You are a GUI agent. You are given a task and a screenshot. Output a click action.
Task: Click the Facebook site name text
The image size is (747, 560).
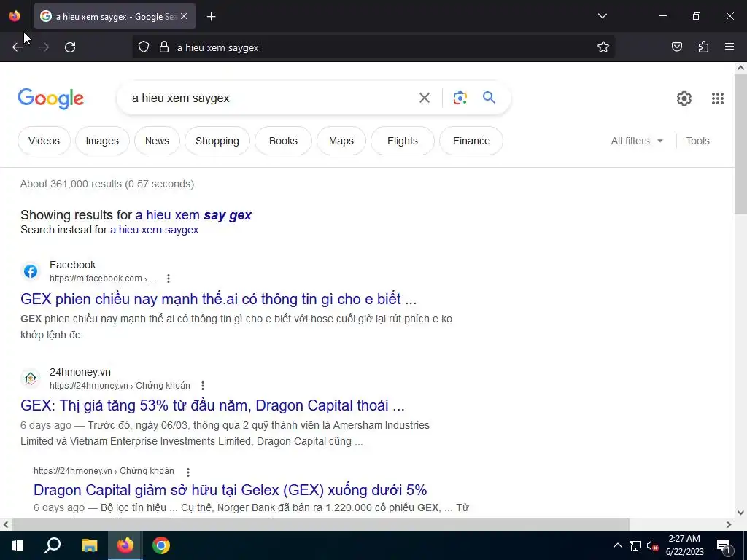(72, 265)
